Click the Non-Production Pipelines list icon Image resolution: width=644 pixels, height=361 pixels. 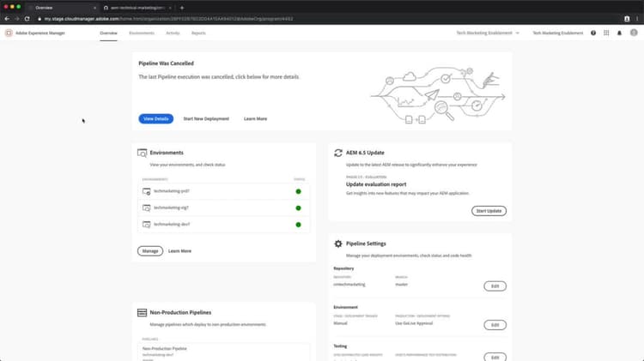click(142, 313)
